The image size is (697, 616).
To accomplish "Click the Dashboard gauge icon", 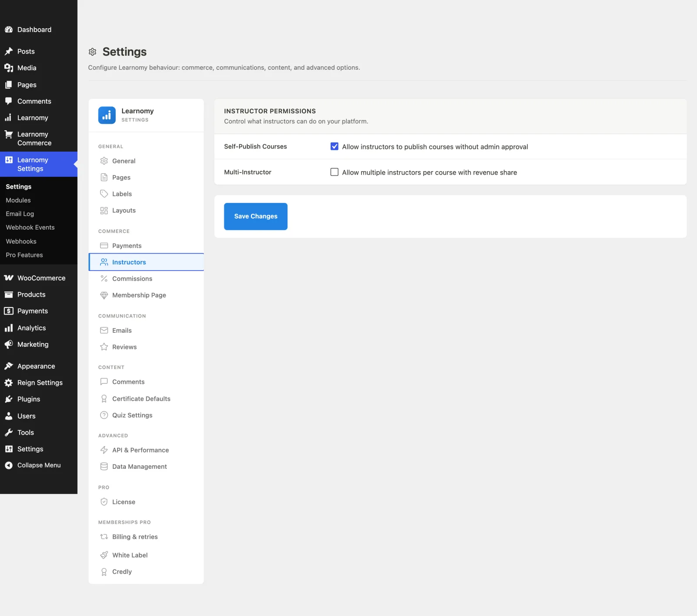I will tap(9, 30).
